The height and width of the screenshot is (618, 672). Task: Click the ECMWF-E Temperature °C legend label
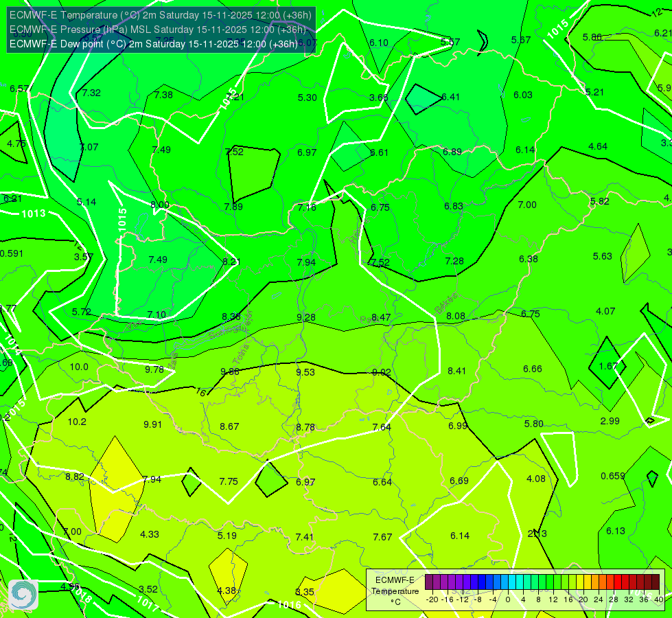(x=395, y=591)
